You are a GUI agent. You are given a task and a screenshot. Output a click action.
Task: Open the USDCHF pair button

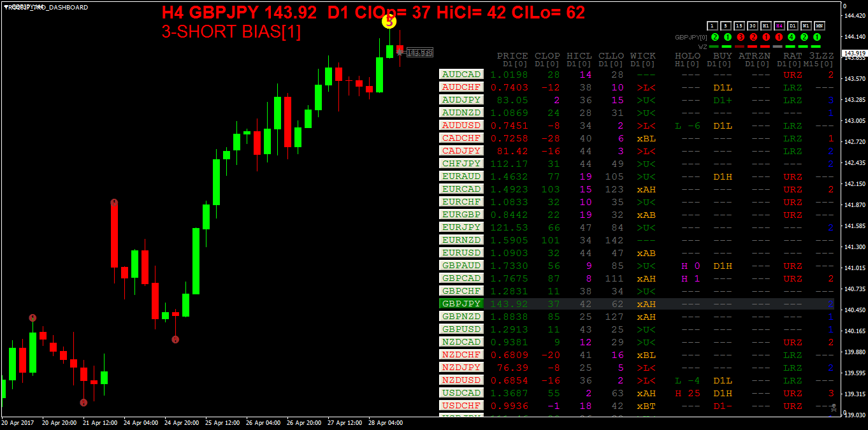pyautogui.click(x=461, y=406)
